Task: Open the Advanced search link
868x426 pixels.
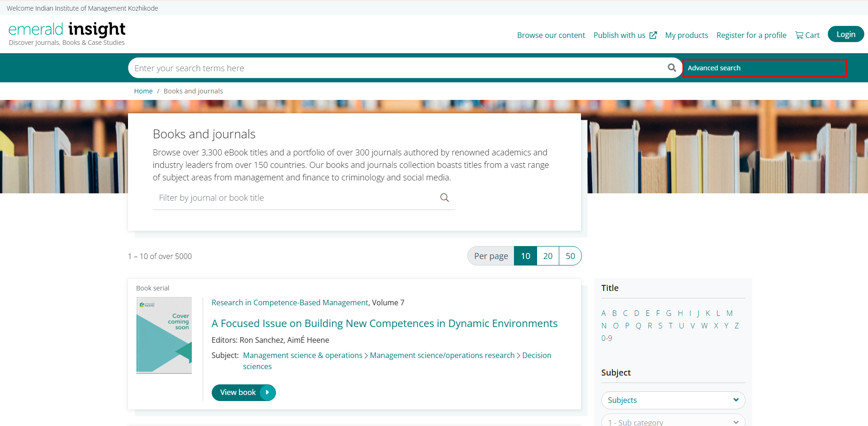Action: point(714,68)
